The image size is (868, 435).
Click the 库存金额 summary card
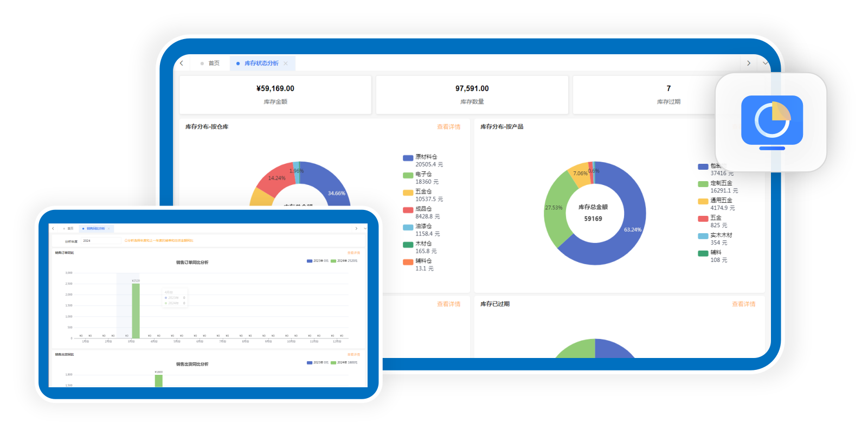click(x=275, y=94)
